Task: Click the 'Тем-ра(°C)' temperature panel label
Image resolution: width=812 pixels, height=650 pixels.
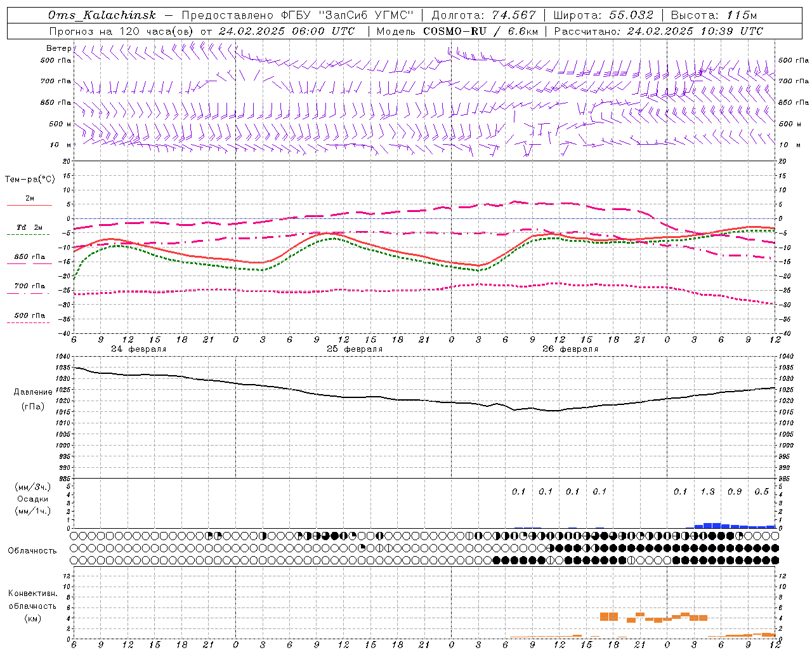Action: [x=30, y=180]
